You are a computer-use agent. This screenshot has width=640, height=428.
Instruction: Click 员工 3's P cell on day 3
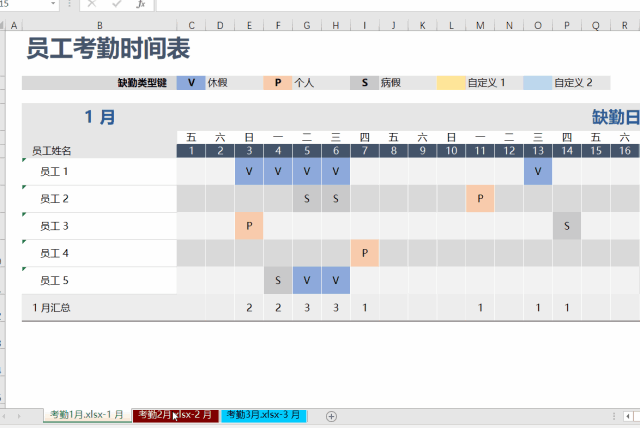(249, 226)
